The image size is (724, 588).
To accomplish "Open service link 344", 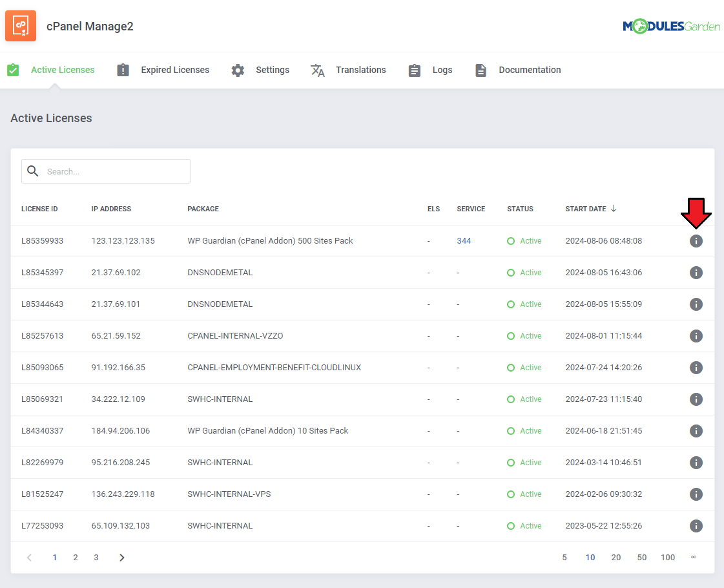I will coord(464,240).
